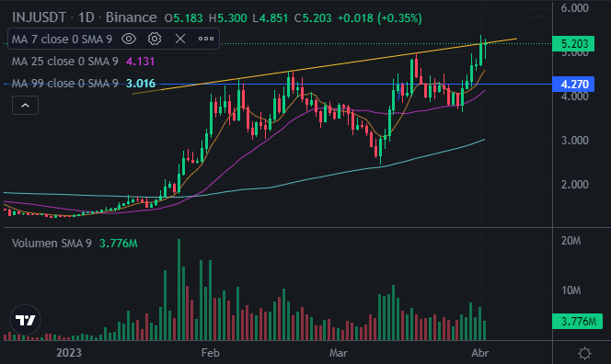Viewport: 611px width, 364px height.
Task: Click the 6.000 price scale label
Action: [x=574, y=7]
